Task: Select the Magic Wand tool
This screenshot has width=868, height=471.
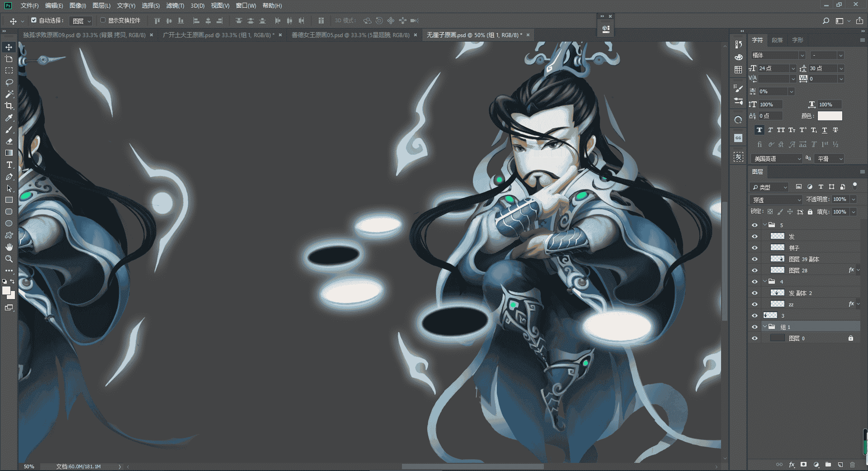Action: click(9, 94)
